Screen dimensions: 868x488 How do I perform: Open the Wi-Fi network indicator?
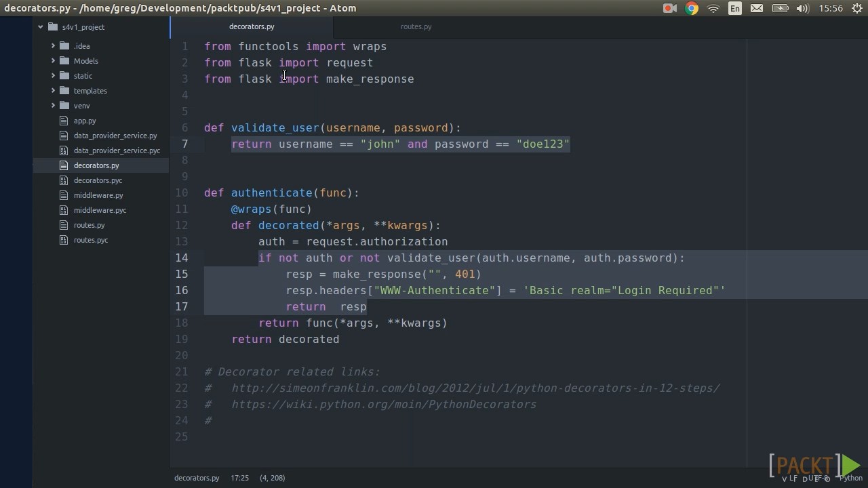pyautogui.click(x=713, y=8)
